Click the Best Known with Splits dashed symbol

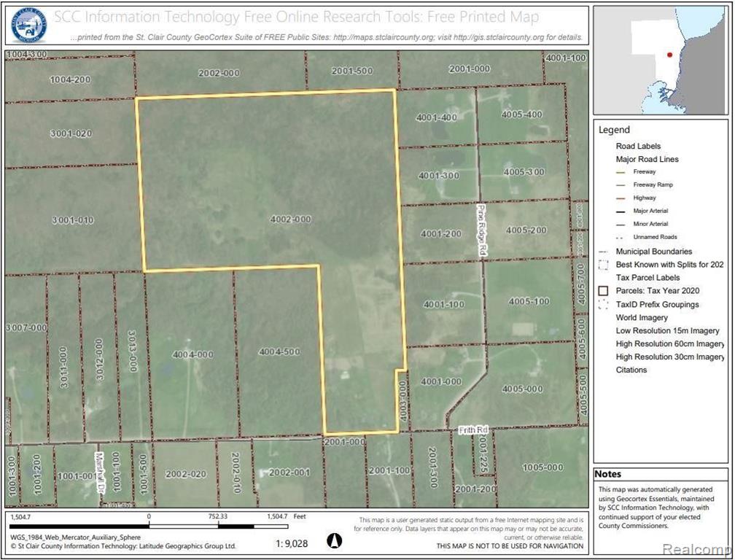point(603,265)
